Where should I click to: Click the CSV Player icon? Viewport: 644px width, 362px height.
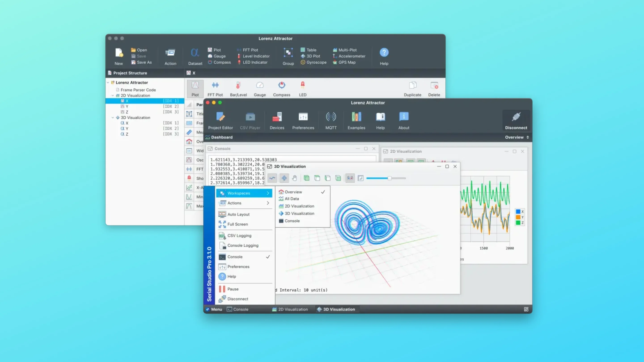250,121
